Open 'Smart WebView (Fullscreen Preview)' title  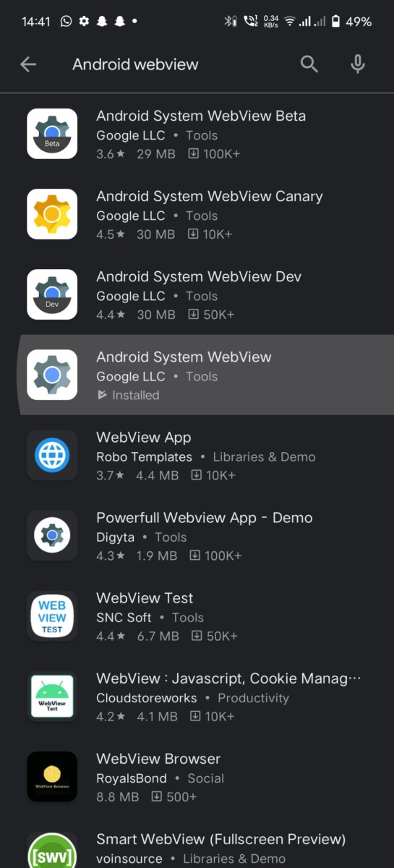pyautogui.click(x=221, y=839)
